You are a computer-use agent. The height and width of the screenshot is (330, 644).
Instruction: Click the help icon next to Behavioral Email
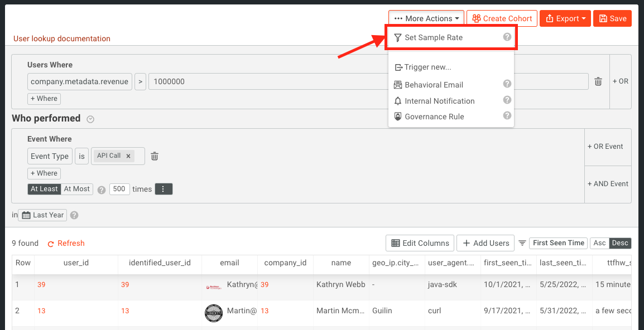[x=507, y=84]
